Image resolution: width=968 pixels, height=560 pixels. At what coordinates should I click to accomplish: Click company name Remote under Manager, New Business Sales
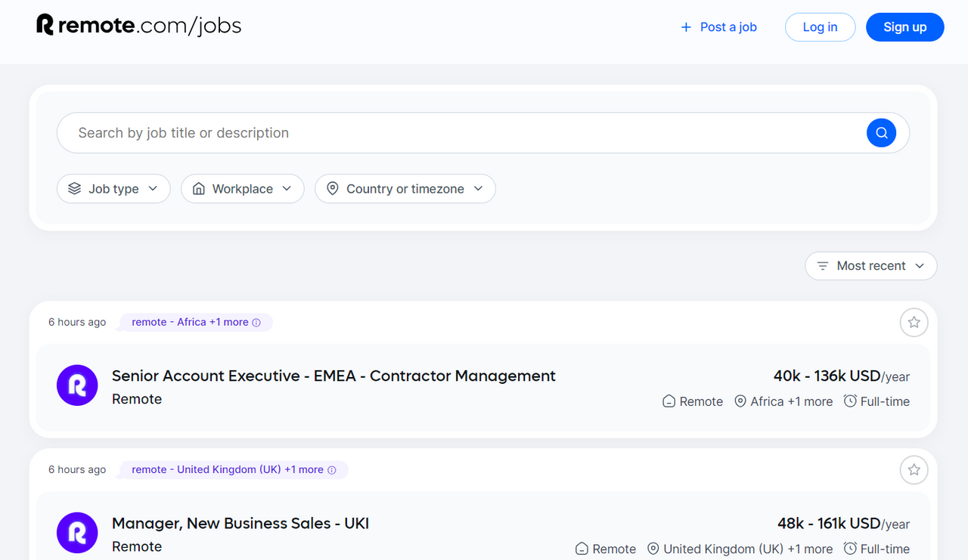click(137, 546)
